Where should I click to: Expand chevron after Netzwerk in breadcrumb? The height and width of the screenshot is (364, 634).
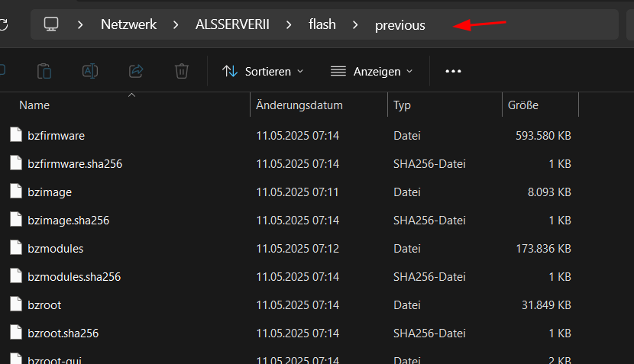click(176, 25)
